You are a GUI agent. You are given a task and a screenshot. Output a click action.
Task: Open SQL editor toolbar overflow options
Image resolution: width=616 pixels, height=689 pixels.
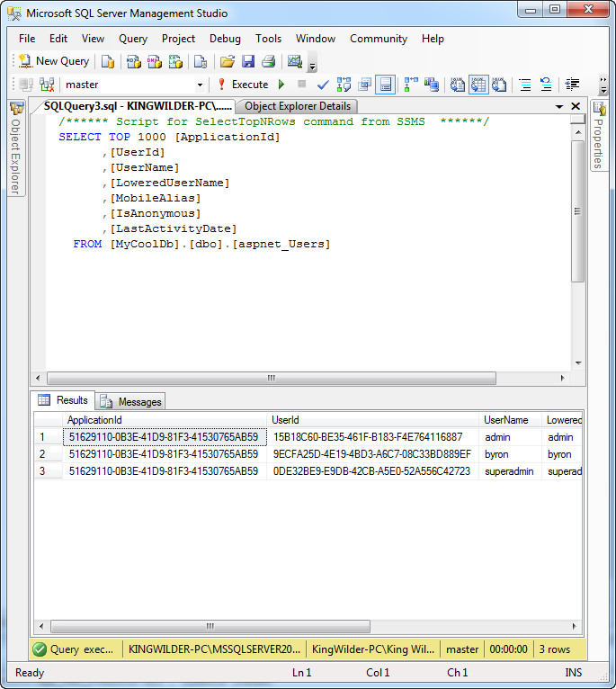[x=603, y=85]
